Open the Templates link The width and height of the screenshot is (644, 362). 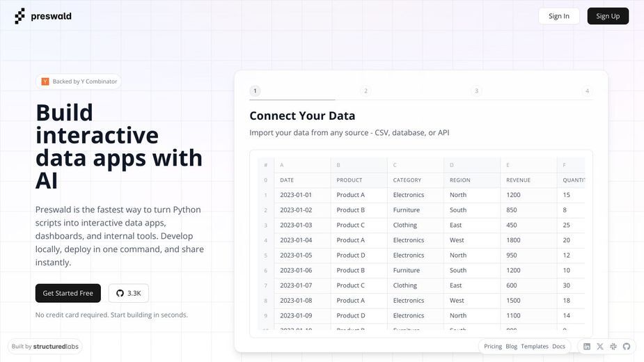click(x=535, y=347)
